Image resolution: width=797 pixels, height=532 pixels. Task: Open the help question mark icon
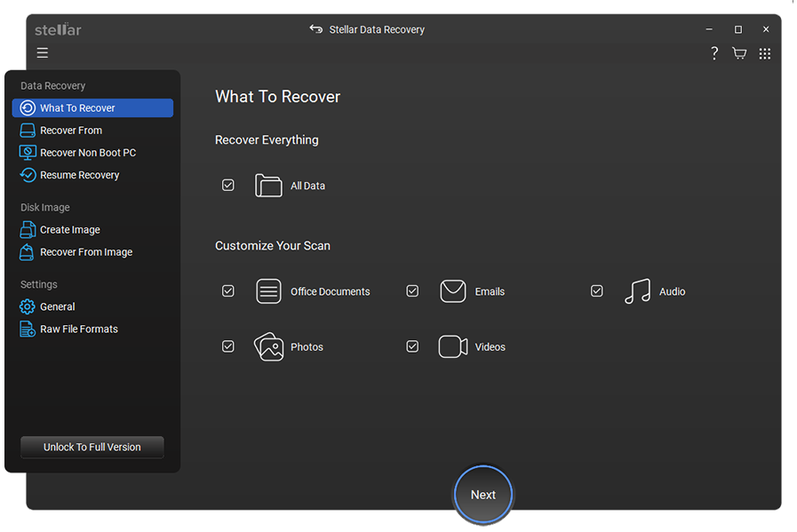tap(714, 52)
